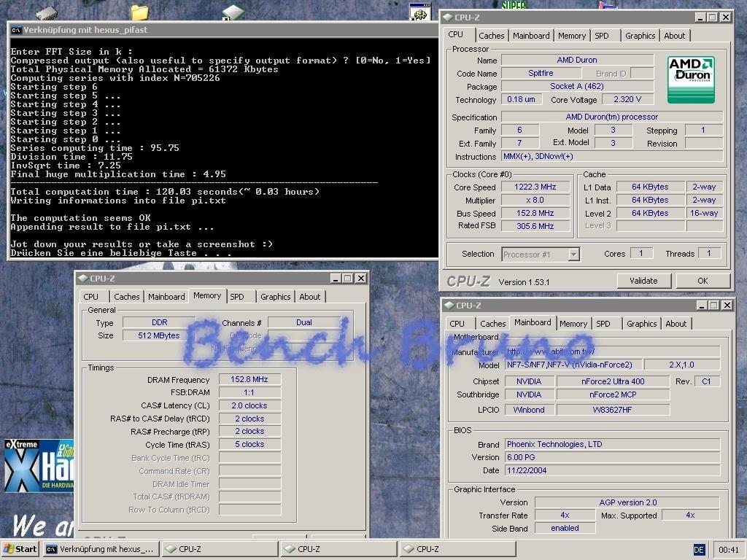Activate hexus_pifast taskbar button

(101, 549)
